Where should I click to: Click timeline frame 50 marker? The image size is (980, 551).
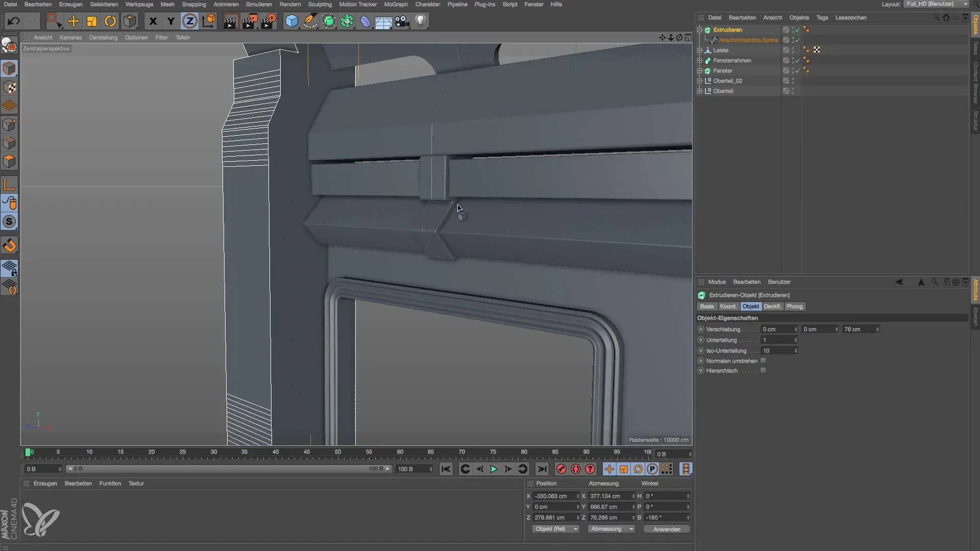tap(337, 452)
